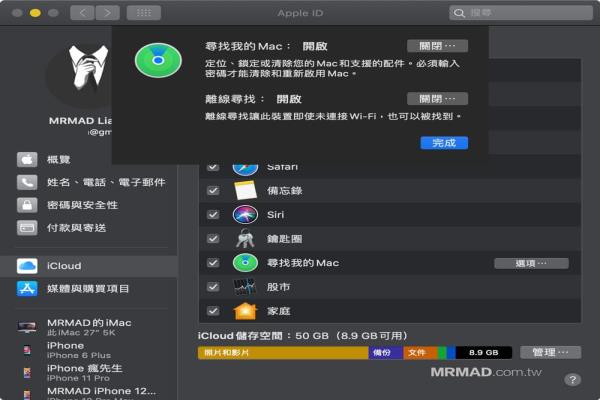Turn off offline finding (離線尋找) button
The height and width of the screenshot is (400, 600).
tap(437, 99)
